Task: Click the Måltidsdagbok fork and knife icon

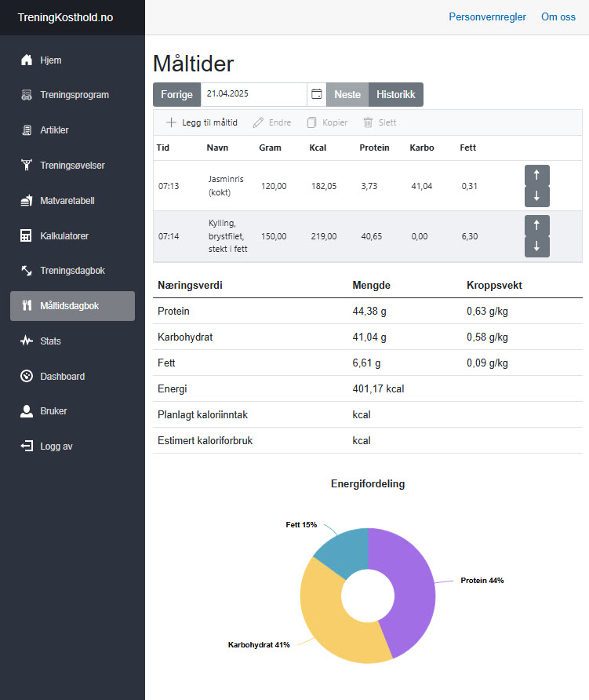Action: [27, 305]
